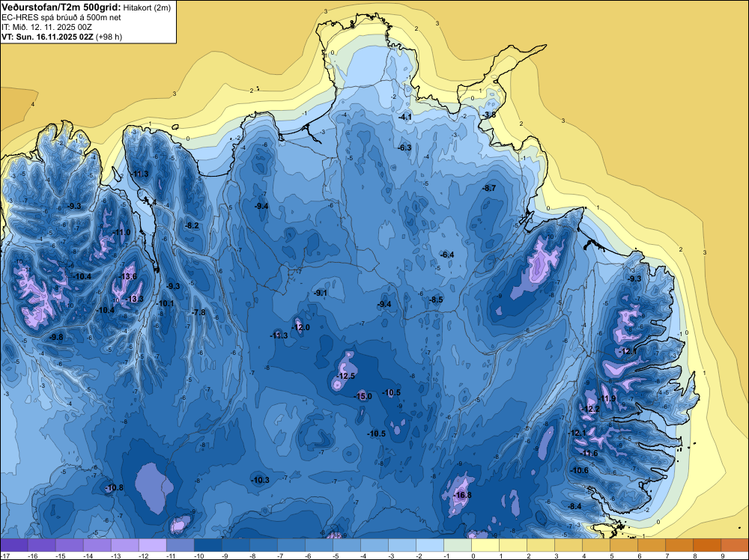Screen dimensions: 749x560
Task: Click the -12.0 temperature label
Action: [301, 327]
